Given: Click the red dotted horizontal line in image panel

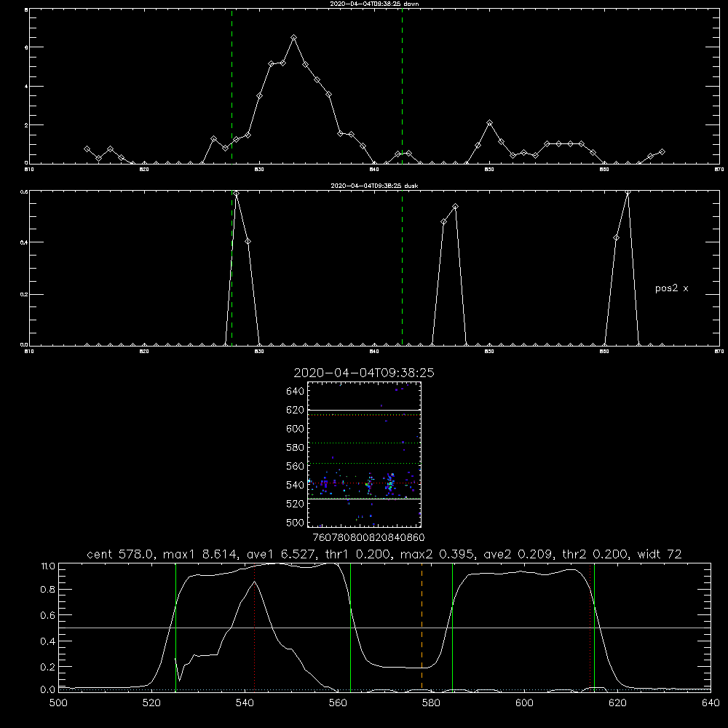Looking at the screenshot, I should [364, 483].
